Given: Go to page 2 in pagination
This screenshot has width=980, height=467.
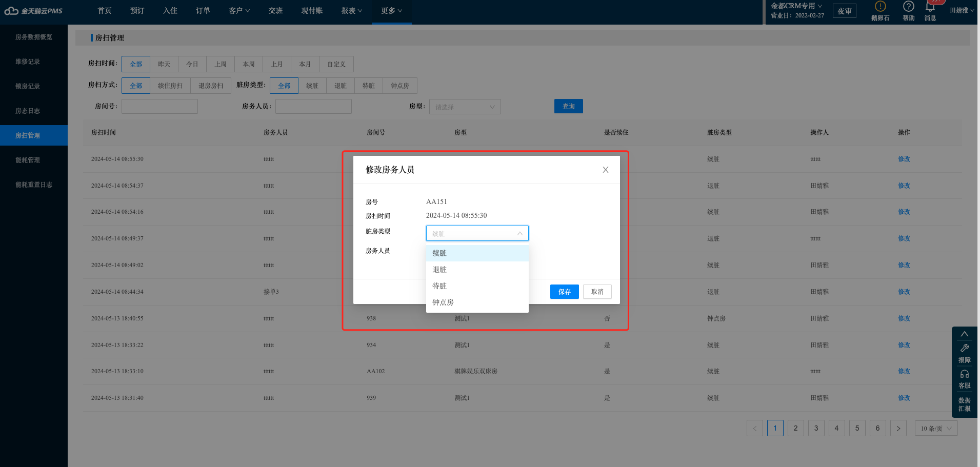Looking at the screenshot, I should pos(796,428).
